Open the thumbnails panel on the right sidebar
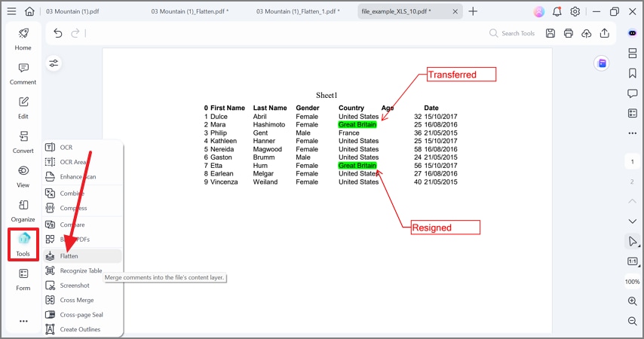Viewport: 644px width, 339px height. (x=633, y=53)
